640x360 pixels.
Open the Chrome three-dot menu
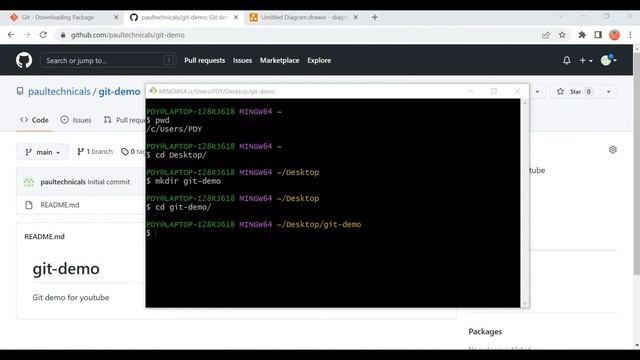coord(630,35)
